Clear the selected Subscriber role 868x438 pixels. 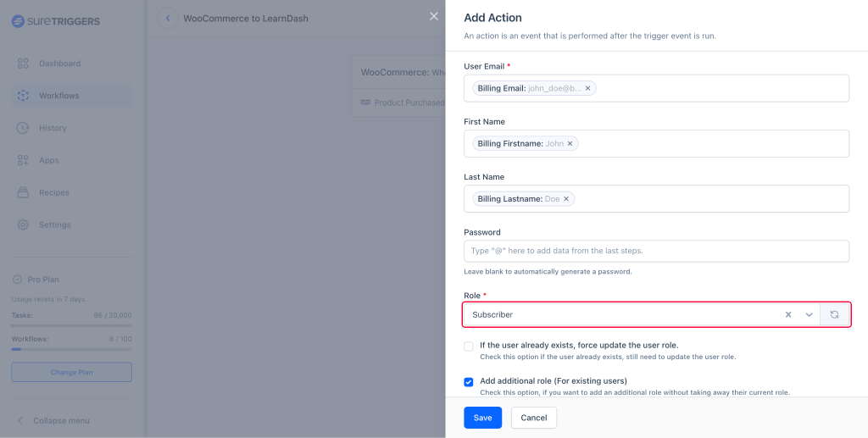[x=788, y=314]
